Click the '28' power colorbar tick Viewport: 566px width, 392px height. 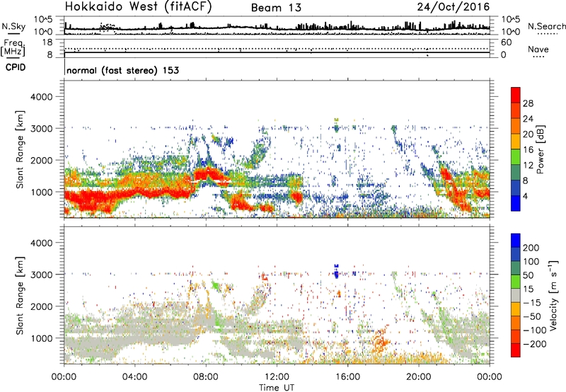(528, 103)
